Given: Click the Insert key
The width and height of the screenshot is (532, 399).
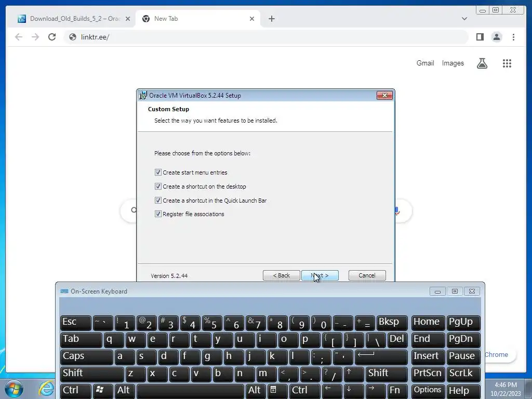Looking at the screenshot, I should point(428,356).
